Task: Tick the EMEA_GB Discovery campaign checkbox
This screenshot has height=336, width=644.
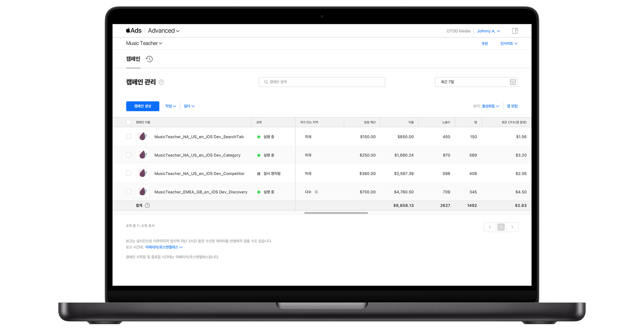Action: coord(128,192)
